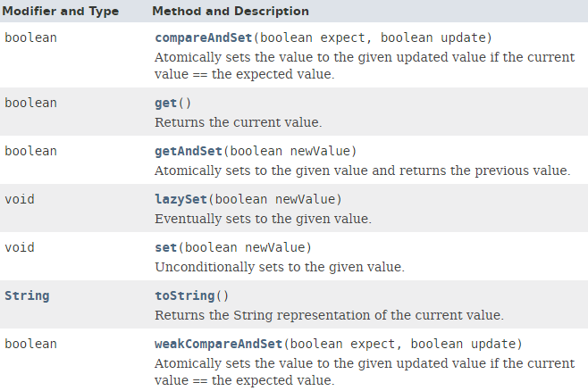Click the compareAndSet description text

click(364, 65)
